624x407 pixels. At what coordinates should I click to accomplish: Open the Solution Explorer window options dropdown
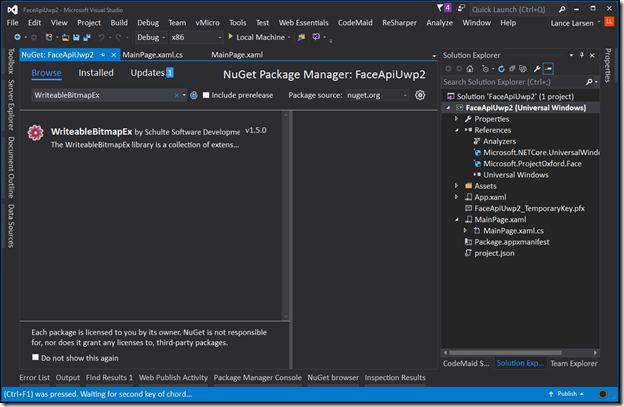(x=571, y=55)
